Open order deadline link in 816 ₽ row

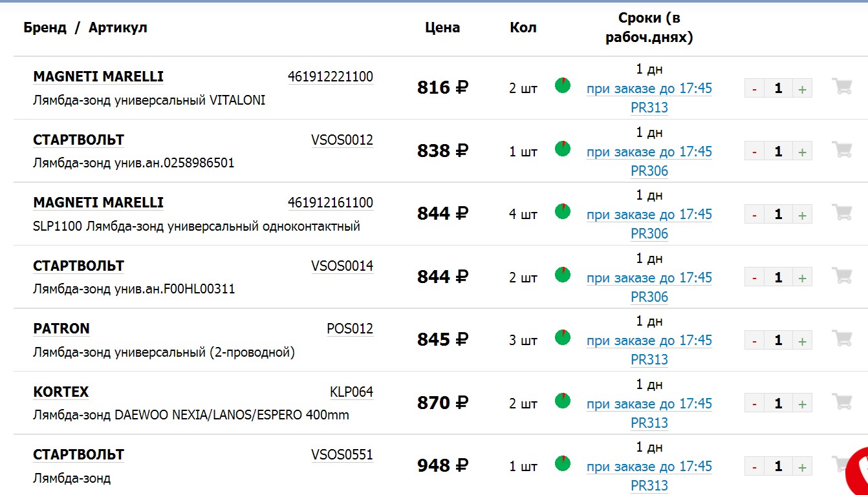coord(649,89)
